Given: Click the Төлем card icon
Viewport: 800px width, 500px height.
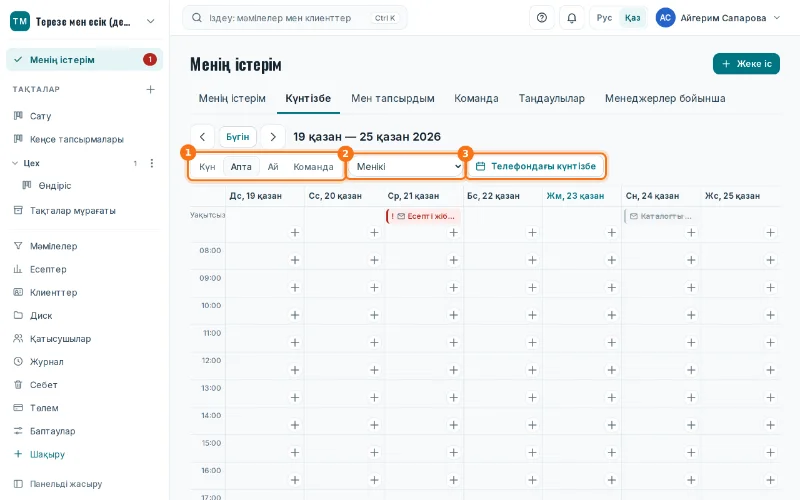Looking at the screenshot, I should [18, 408].
